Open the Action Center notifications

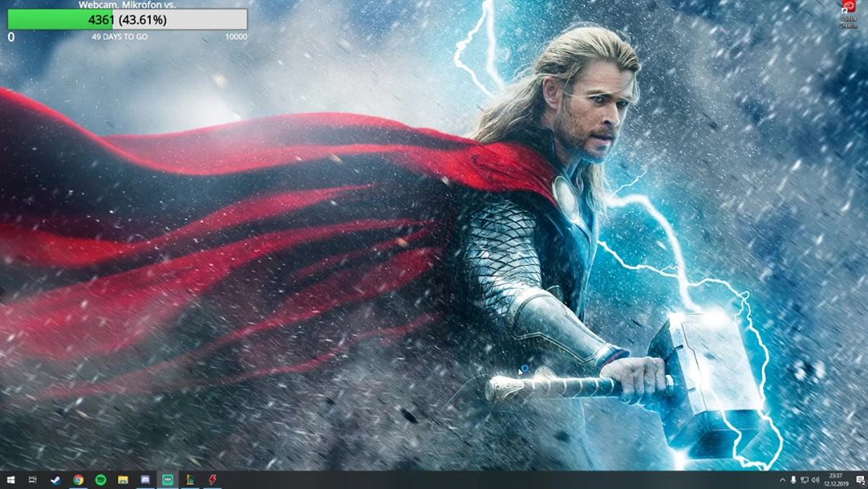click(860, 480)
